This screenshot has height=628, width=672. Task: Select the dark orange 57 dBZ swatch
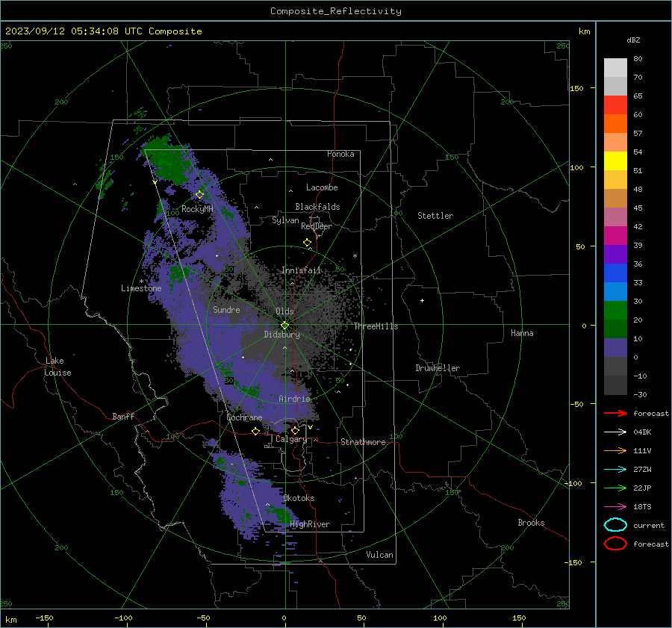pyautogui.click(x=615, y=123)
